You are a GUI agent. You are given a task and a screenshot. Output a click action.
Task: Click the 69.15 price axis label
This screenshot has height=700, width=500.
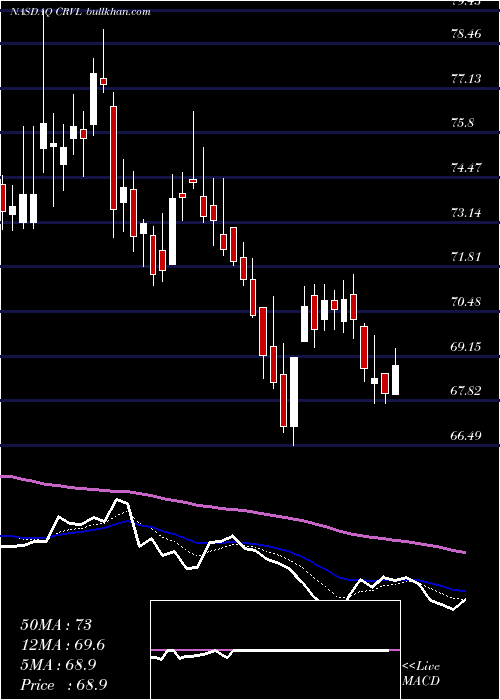[467, 346]
